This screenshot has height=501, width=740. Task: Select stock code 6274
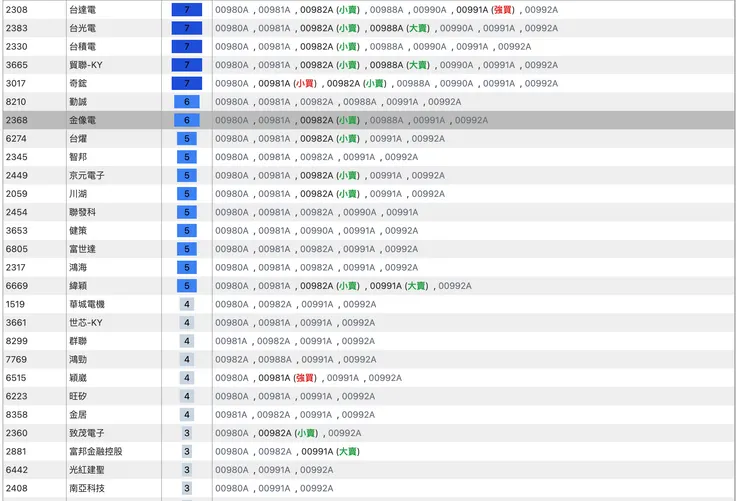pos(16,139)
